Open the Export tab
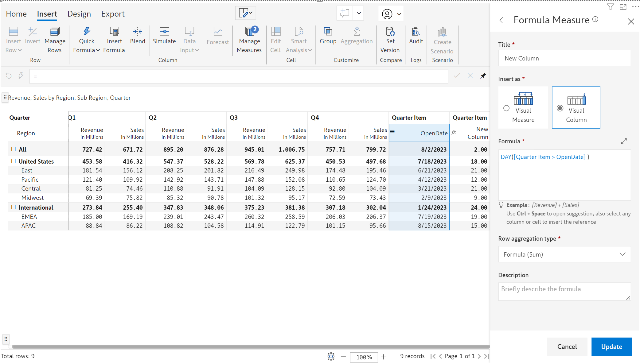This screenshot has height=364, width=640. pyautogui.click(x=113, y=14)
